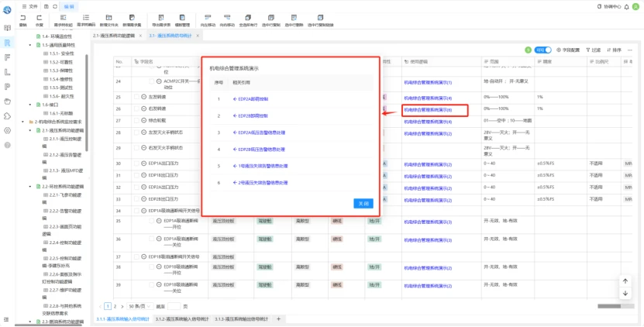This screenshot has width=644, height=327.
Task: Click the 关闭 button in the dialog
Action: [x=363, y=203]
